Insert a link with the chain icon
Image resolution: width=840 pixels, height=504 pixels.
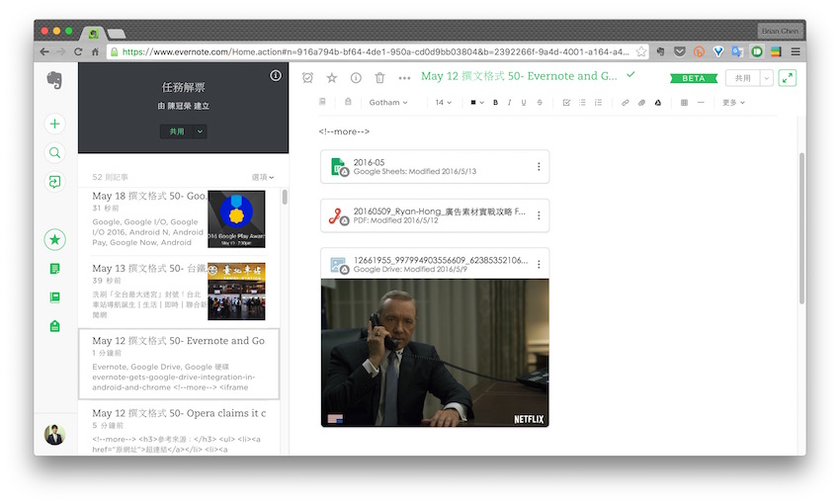[626, 103]
